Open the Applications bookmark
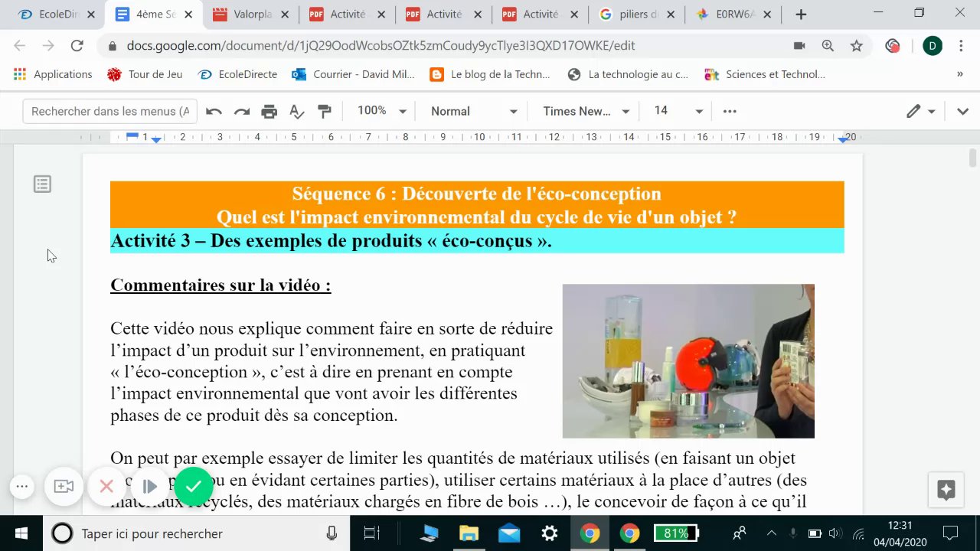Screen dimensions: 980x551 [54, 74]
